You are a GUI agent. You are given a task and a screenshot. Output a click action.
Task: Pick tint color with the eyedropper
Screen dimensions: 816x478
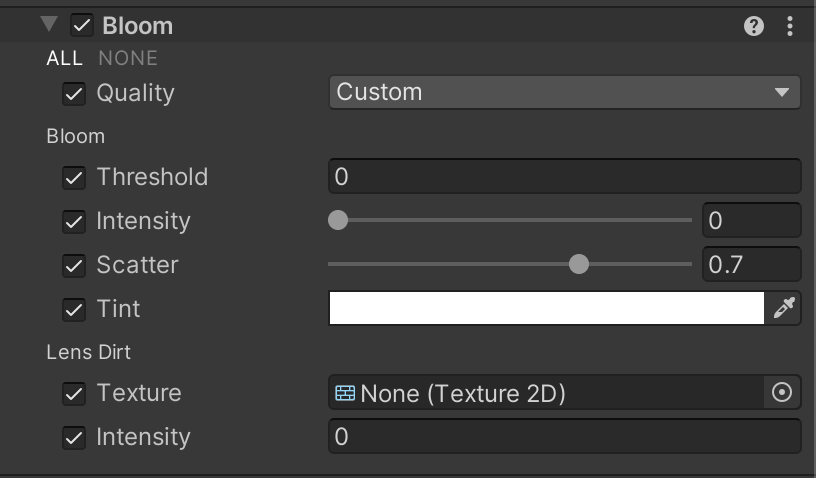tap(784, 309)
